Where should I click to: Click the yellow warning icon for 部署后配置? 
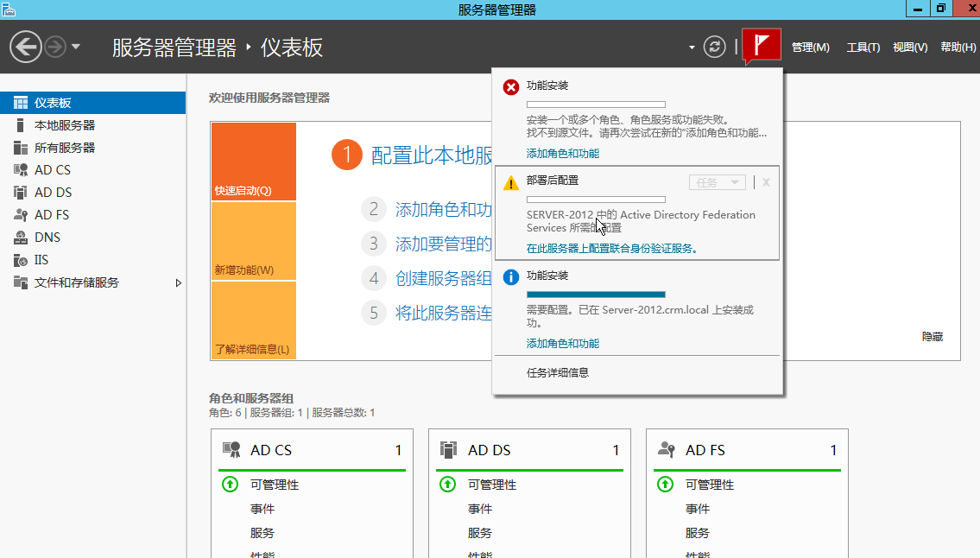510,182
